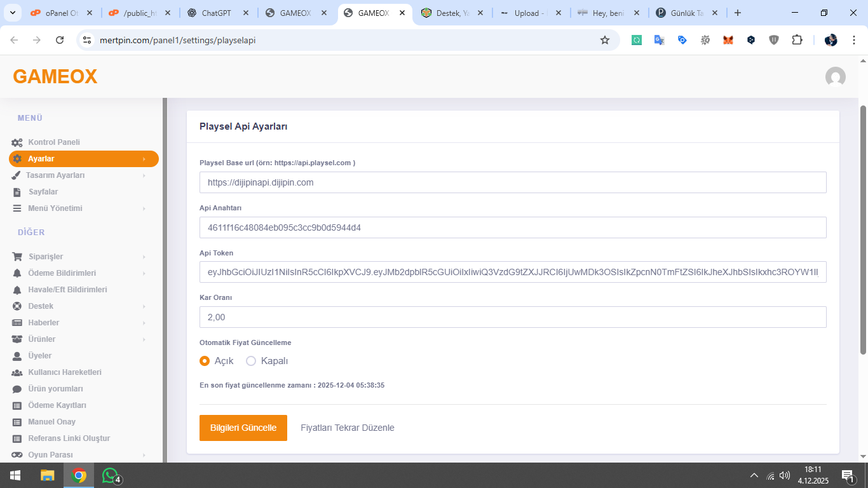Viewport: 868px width, 488px height.
Task: Open the browser tab search dropdown
Action: [12, 13]
